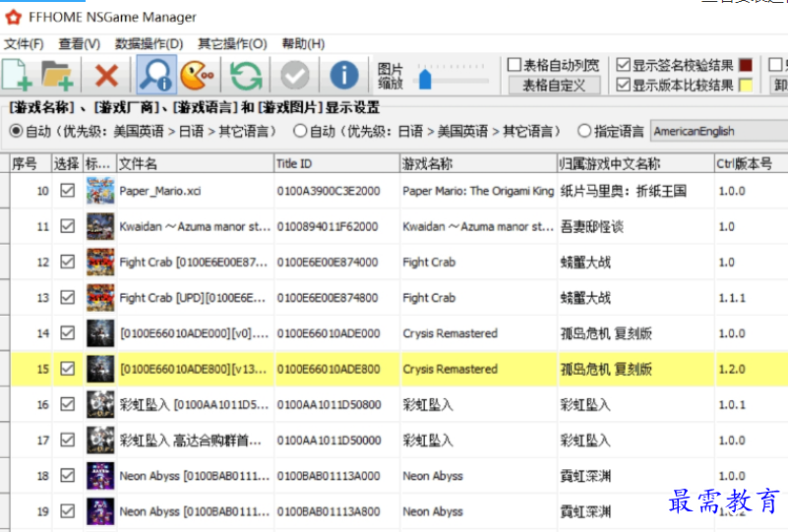Click the red X delete toolbar icon
This screenshot has width=788, height=532.
pos(106,76)
